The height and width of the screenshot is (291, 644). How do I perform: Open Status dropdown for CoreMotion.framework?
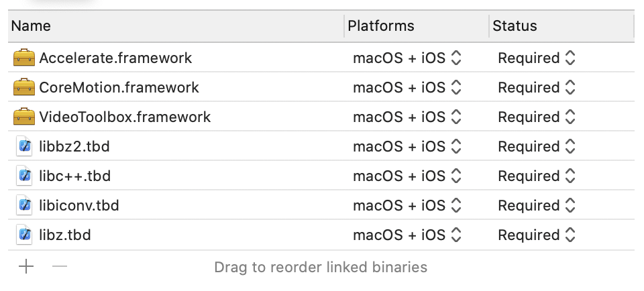click(537, 88)
